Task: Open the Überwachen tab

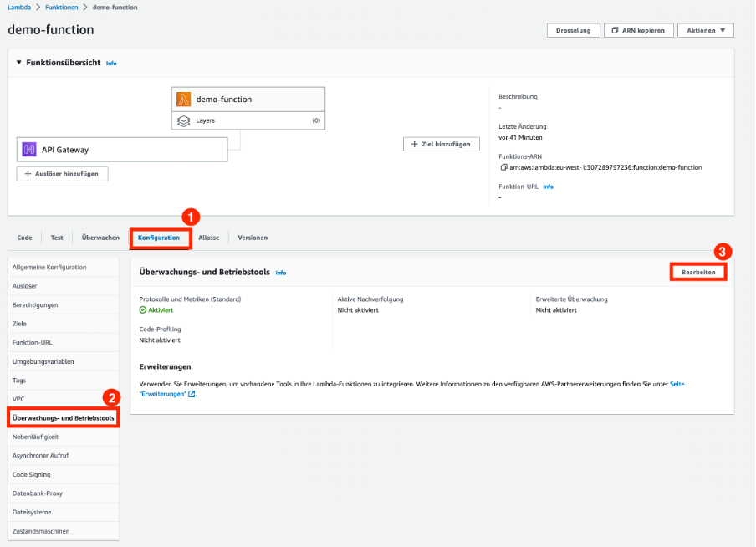Action: point(100,238)
